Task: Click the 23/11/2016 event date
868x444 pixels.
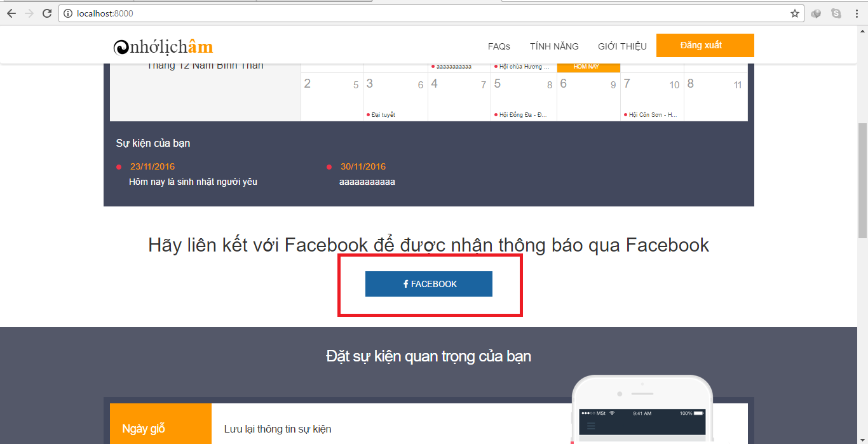Action: click(153, 166)
